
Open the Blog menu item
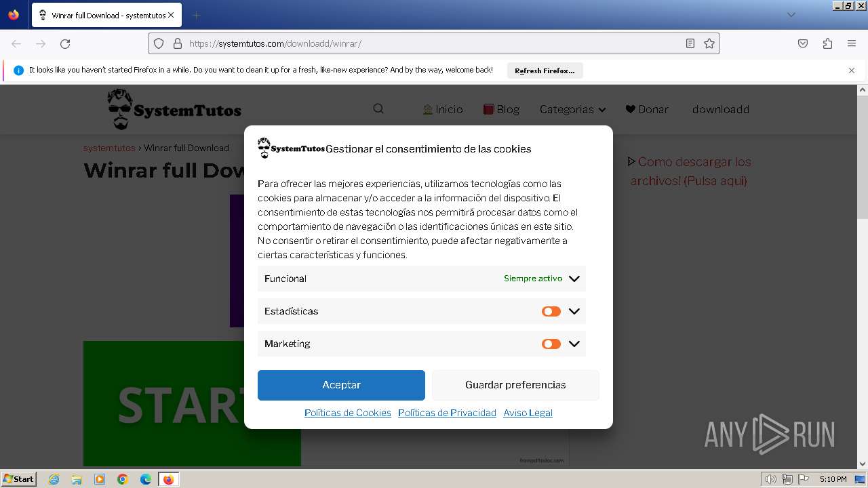(x=501, y=109)
